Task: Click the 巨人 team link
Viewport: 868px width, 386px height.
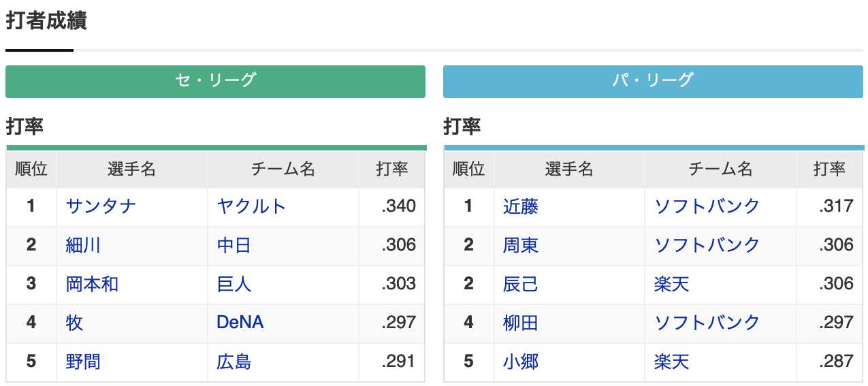Action: [x=234, y=284]
